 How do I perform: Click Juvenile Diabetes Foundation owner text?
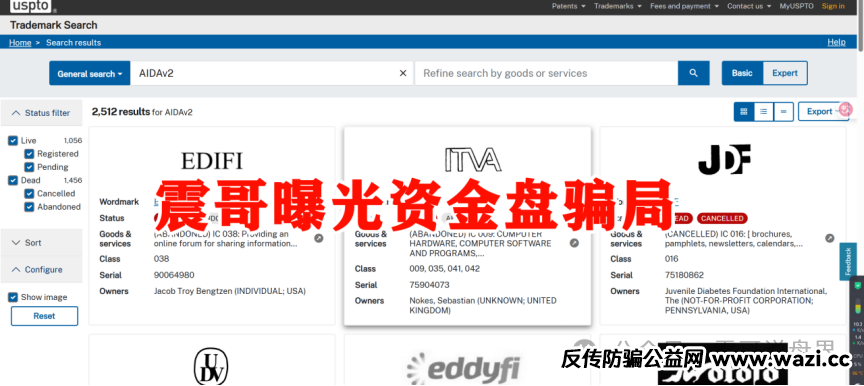(x=747, y=301)
